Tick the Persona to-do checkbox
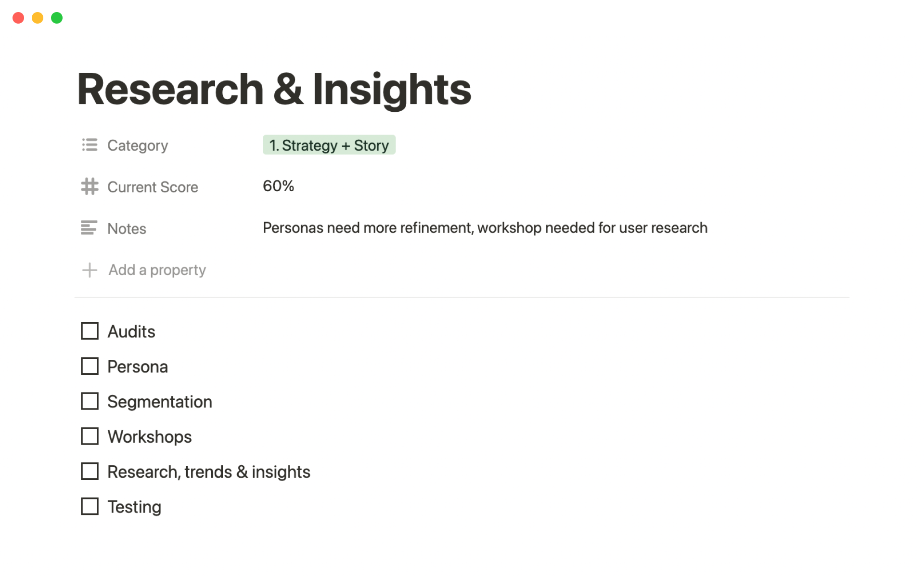Viewport: 924px width, 578px height. tap(90, 367)
